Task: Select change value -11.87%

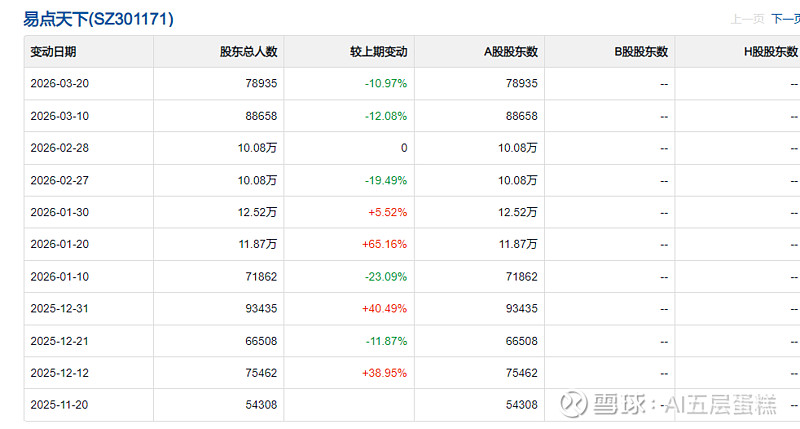Action: tap(386, 341)
